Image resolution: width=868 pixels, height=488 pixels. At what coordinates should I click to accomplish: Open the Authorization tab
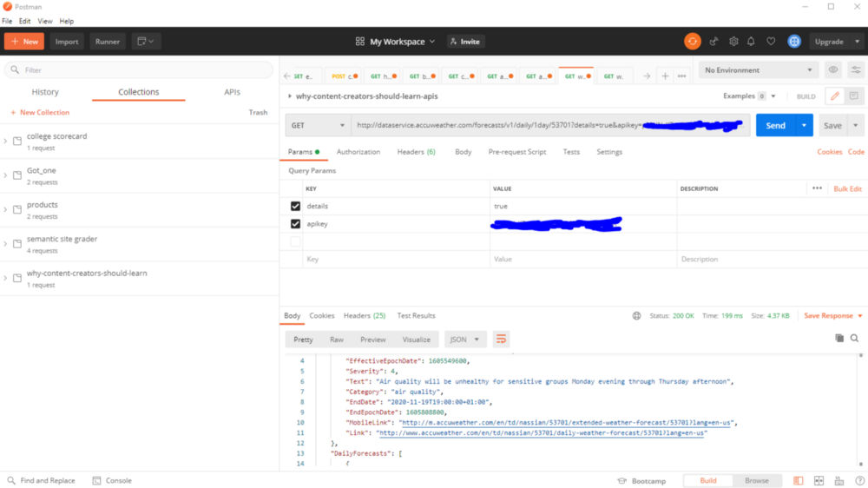point(358,152)
